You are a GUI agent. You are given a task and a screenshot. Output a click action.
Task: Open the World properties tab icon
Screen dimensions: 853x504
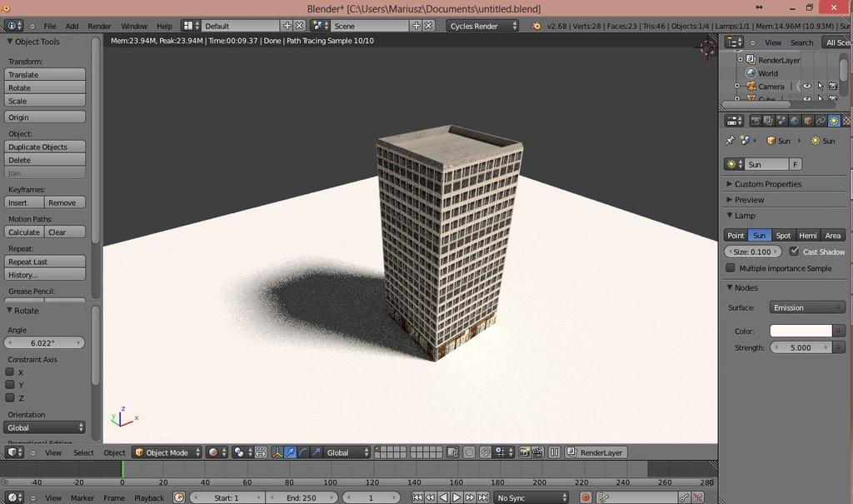(x=794, y=121)
